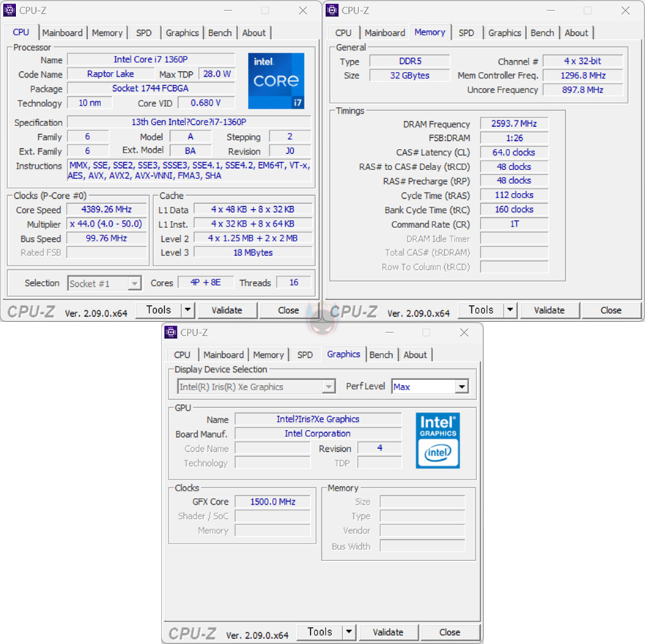
Task: Click the Threads value 16
Action: click(294, 282)
